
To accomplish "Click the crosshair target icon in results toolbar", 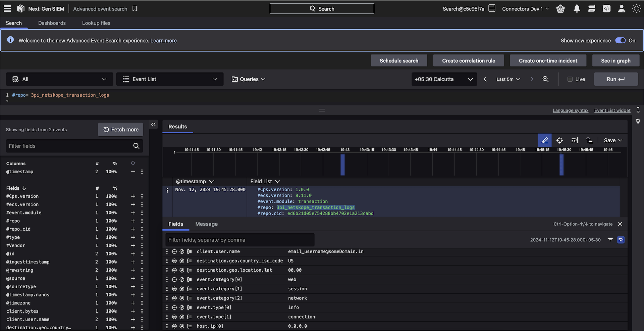I will [559, 140].
